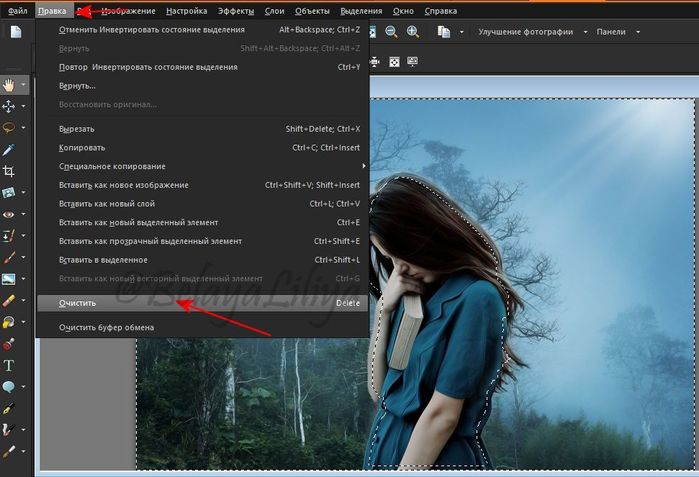Screen dimensions: 699x477
Task: Open the Слои menu
Action: pyautogui.click(x=274, y=11)
